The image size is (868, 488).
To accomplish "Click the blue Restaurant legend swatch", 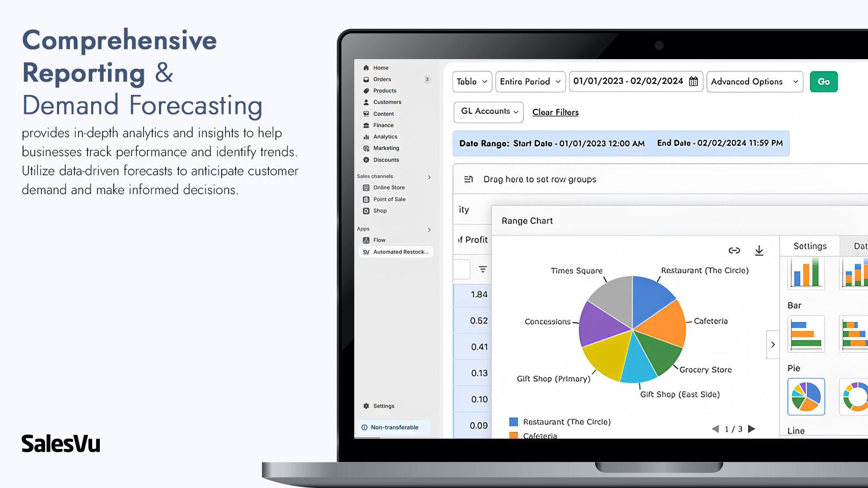I will [513, 421].
